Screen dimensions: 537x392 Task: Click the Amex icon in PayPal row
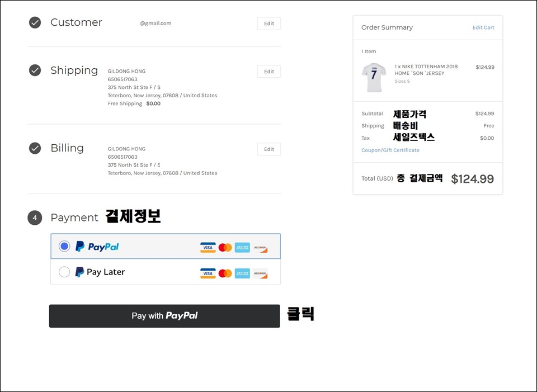[242, 248]
